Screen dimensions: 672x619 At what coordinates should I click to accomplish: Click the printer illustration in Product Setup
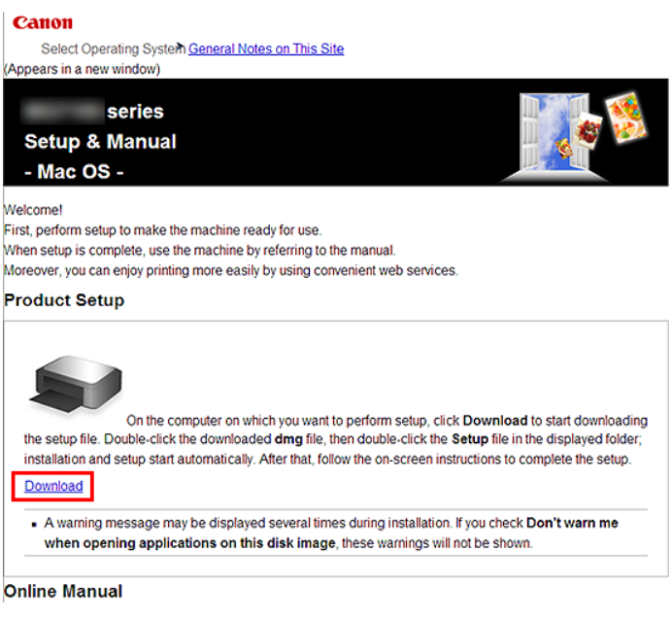coord(77,385)
